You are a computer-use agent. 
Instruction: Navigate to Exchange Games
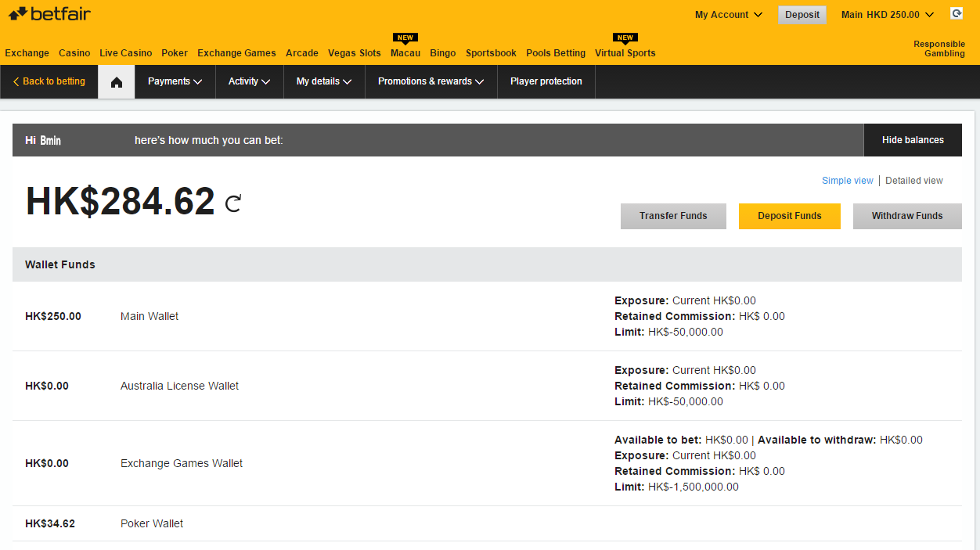click(236, 53)
